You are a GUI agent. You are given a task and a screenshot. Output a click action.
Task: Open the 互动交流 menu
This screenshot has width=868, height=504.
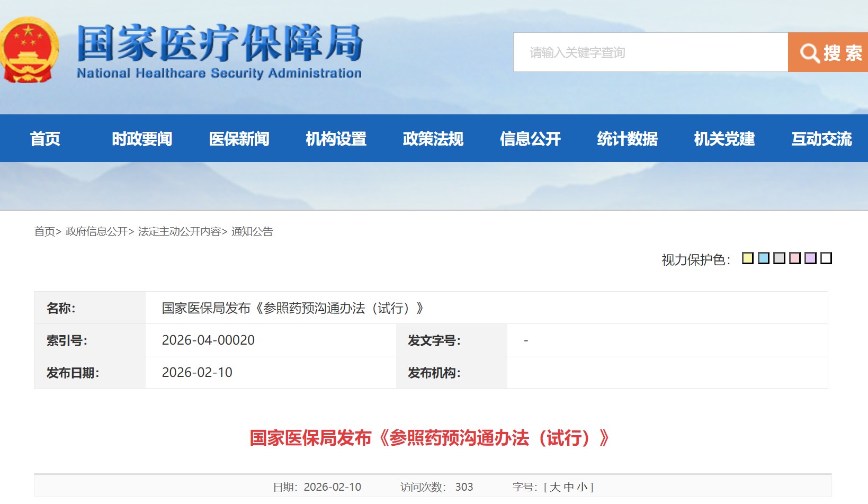821,139
